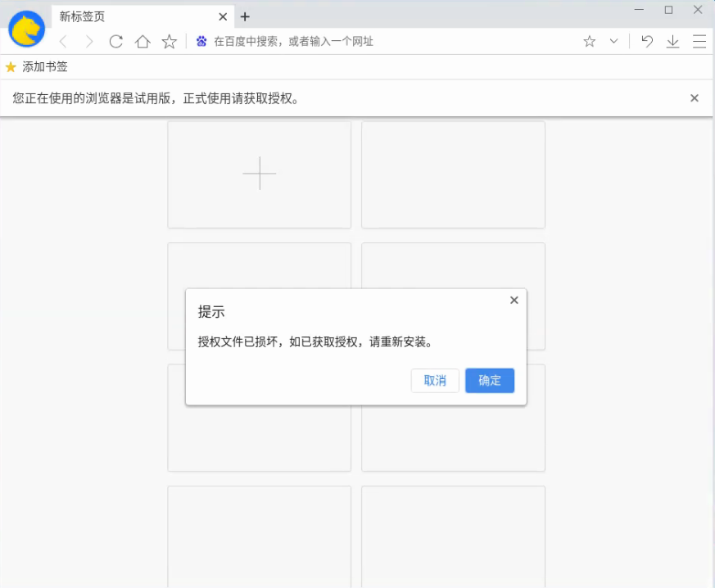This screenshot has width=715, height=588.
Task: Bookmark the page using the address bar star
Action: pos(589,42)
